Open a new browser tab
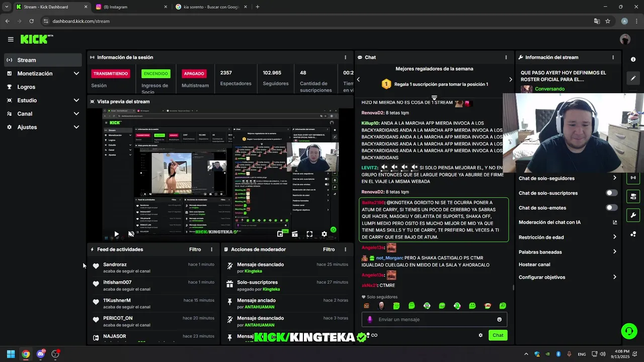The width and height of the screenshot is (644, 362). 258,7
